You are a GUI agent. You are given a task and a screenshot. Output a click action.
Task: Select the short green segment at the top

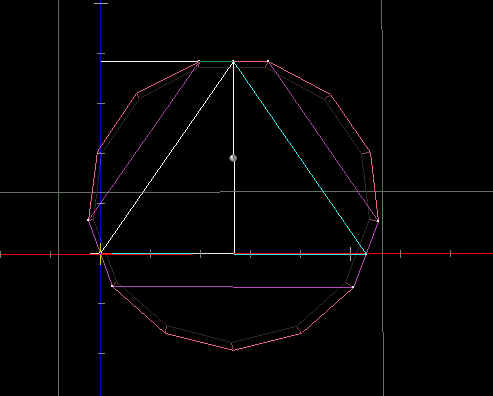point(216,61)
